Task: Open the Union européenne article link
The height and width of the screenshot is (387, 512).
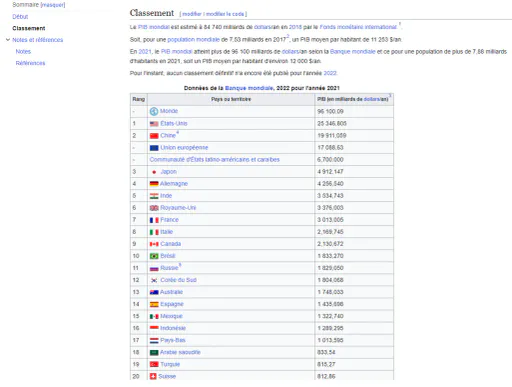Action: (x=184, y=148)
